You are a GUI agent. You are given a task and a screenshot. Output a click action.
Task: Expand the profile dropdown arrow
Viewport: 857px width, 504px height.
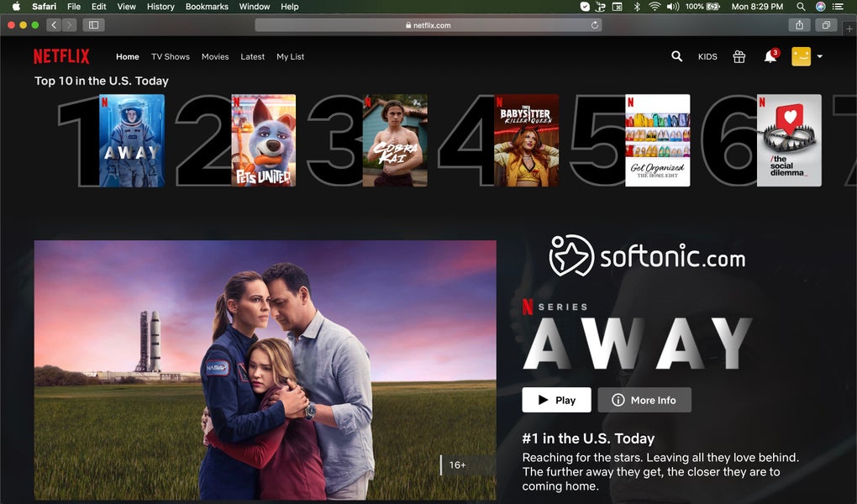(819, 56)
